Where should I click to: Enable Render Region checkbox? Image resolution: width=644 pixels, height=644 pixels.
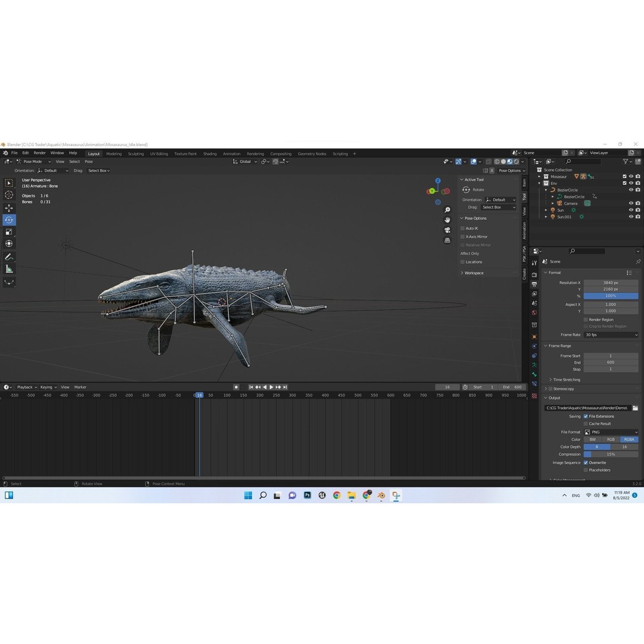[x=586, y=320]
